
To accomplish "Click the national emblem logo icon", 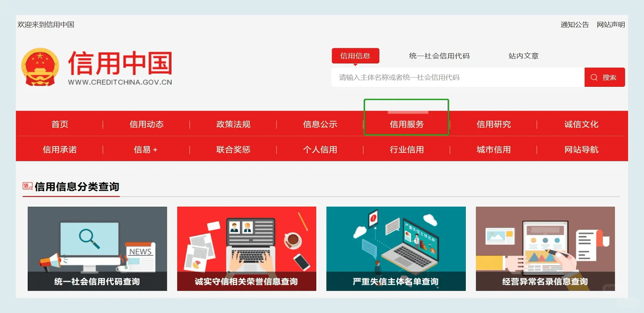I will (x=40, y=67).
